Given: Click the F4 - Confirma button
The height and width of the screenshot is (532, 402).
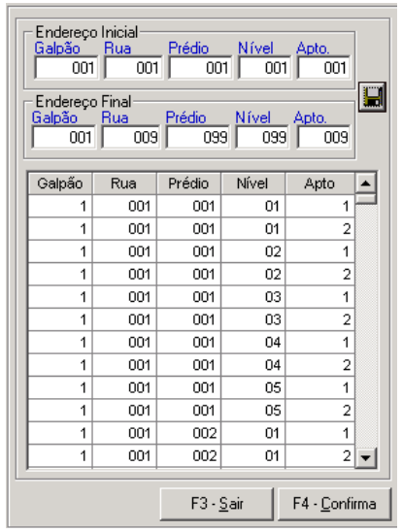Looking at the screenshot, I should [x=334, y=504].
